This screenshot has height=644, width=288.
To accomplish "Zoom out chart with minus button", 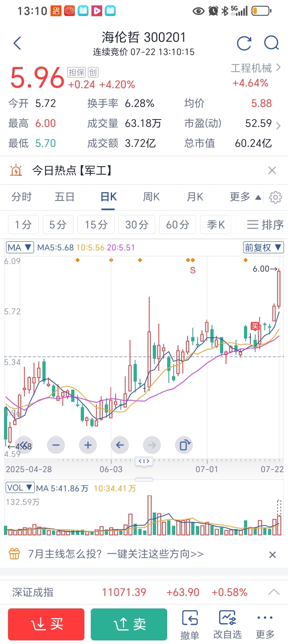I will pos(56,445).
